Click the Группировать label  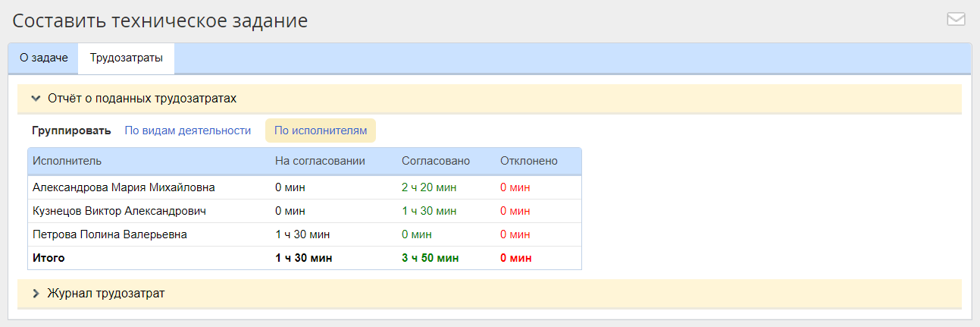click(71, 130)
